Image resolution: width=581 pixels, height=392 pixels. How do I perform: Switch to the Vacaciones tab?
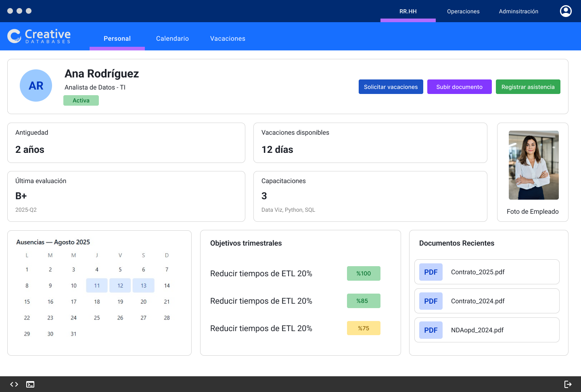(228, 39)
